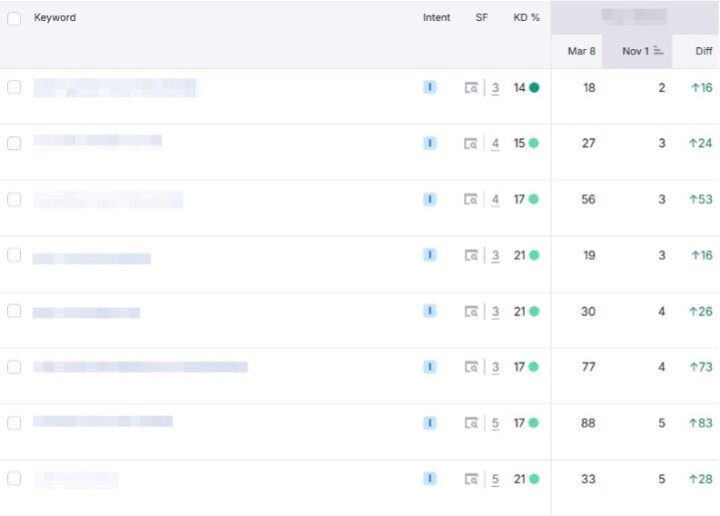Click informational intent badge in KD 14 row
The height and width of the screenshot is (516, 720).
click(430, 87)
